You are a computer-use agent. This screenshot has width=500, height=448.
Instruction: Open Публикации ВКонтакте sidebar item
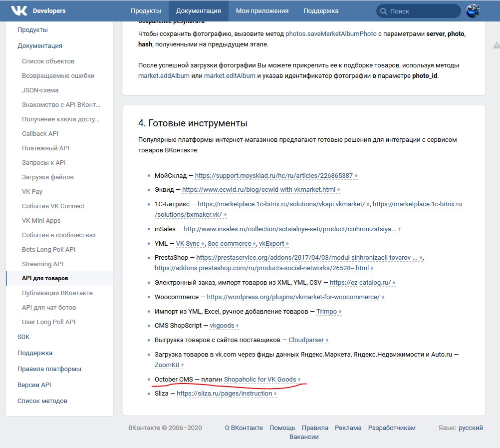click(57, 293)
